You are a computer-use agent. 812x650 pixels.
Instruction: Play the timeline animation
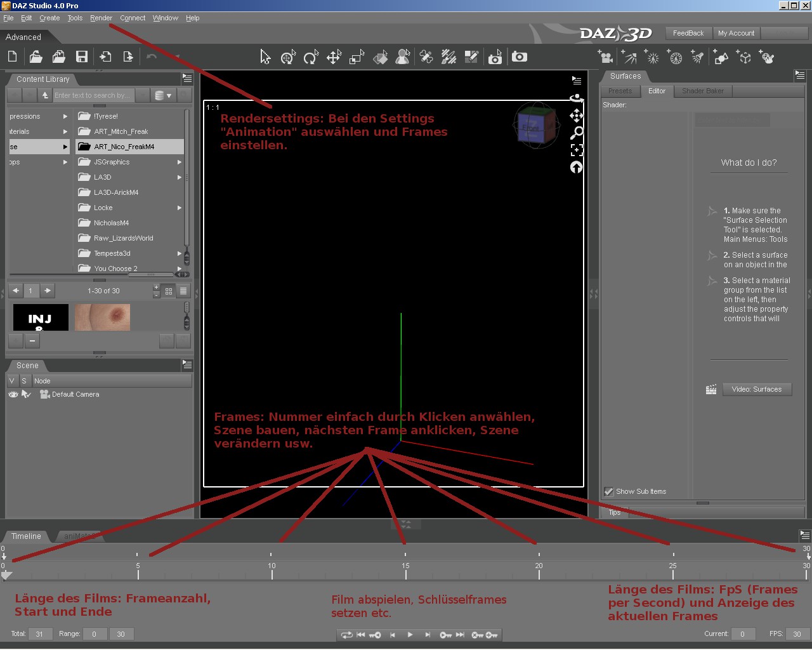point(410,635)
